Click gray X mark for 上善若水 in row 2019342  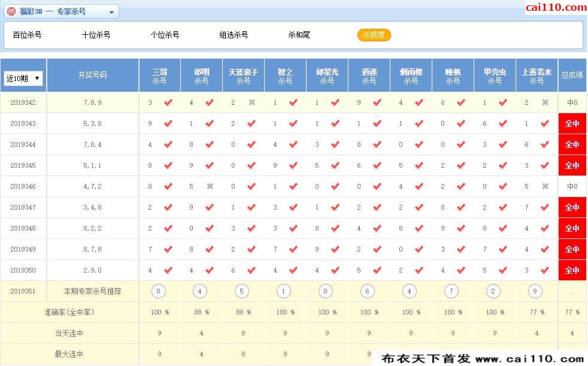(545, 102)
